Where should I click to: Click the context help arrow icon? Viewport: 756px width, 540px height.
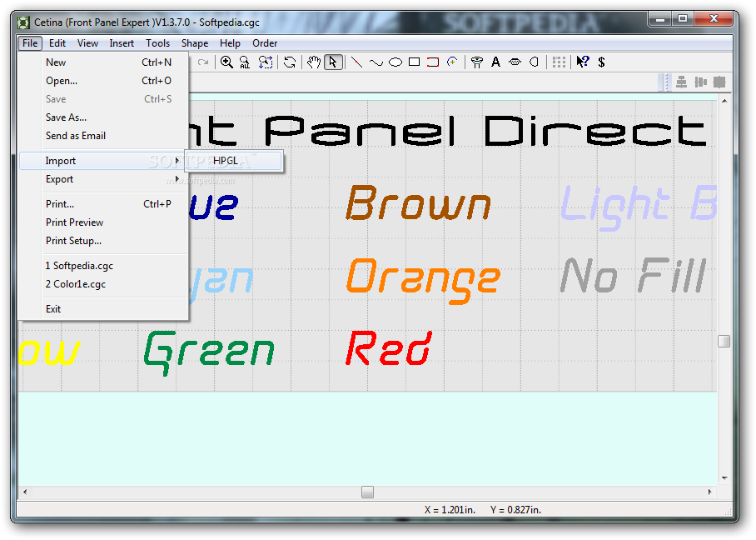pyautogui.click(x=583, y=62)
